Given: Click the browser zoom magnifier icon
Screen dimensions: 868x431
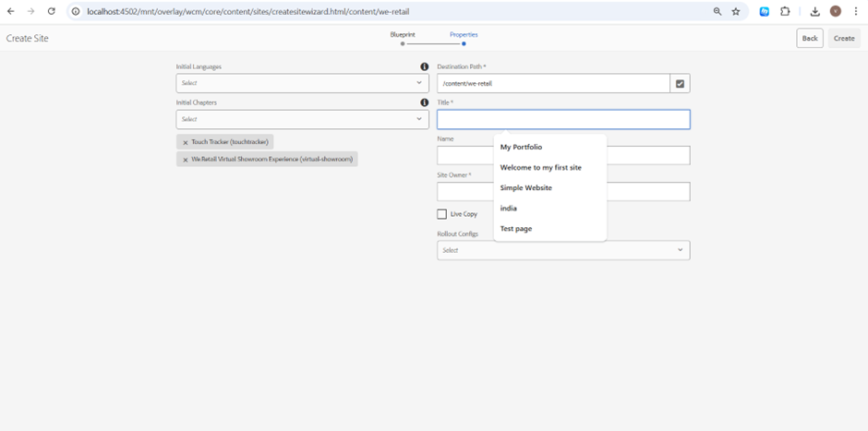Looking at the screenshot, I should (x=717, y=11).
